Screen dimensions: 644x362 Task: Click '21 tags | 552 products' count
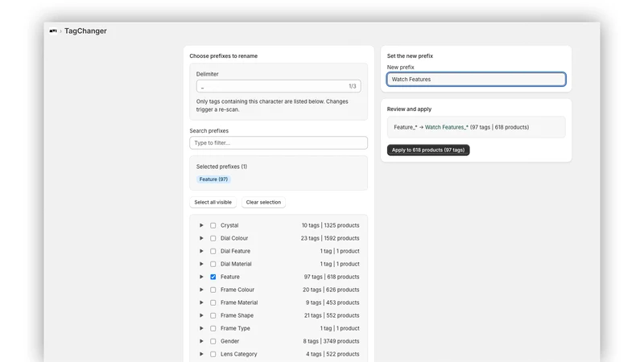click(x=332, y=315)
